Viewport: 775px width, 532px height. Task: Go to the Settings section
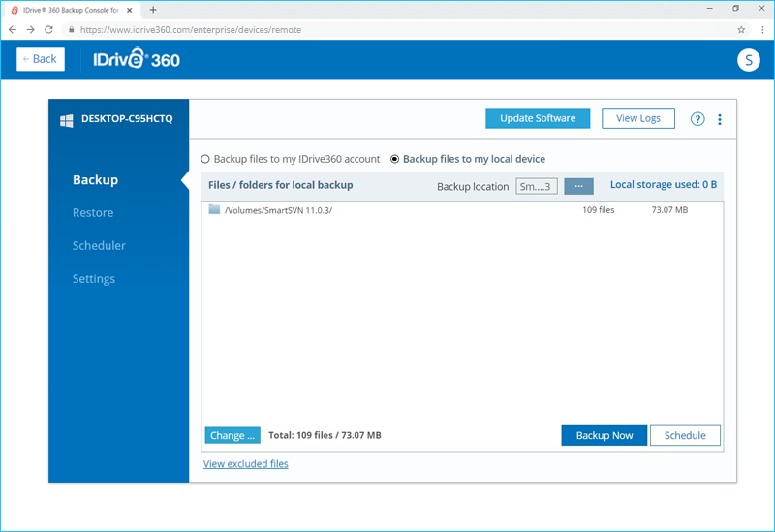[x=94, y=279]
